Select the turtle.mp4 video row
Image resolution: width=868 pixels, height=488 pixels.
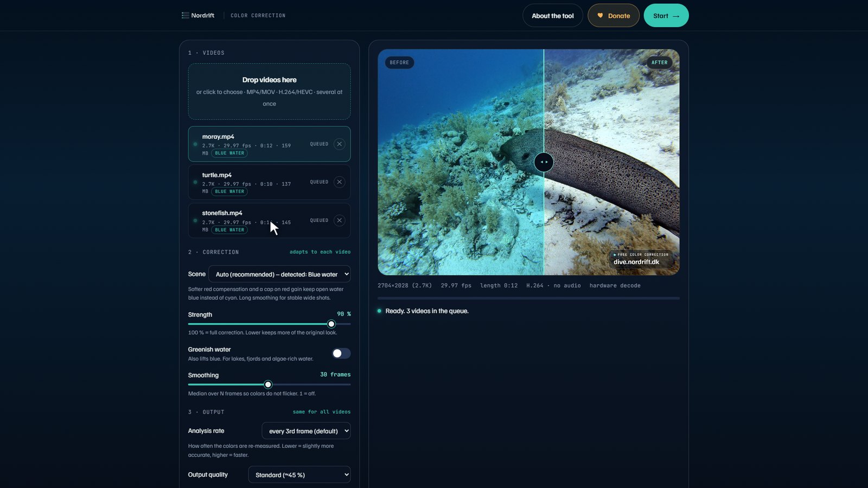click(269, 182)
